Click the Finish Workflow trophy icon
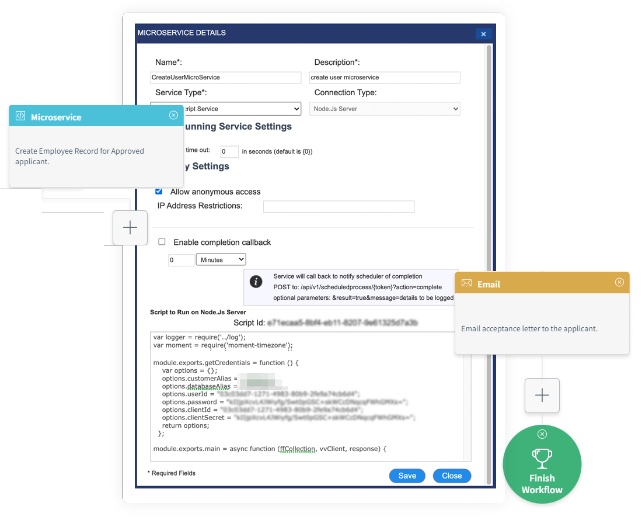The height and width of the screenshot is (520, 642). [x=542, y=459]
